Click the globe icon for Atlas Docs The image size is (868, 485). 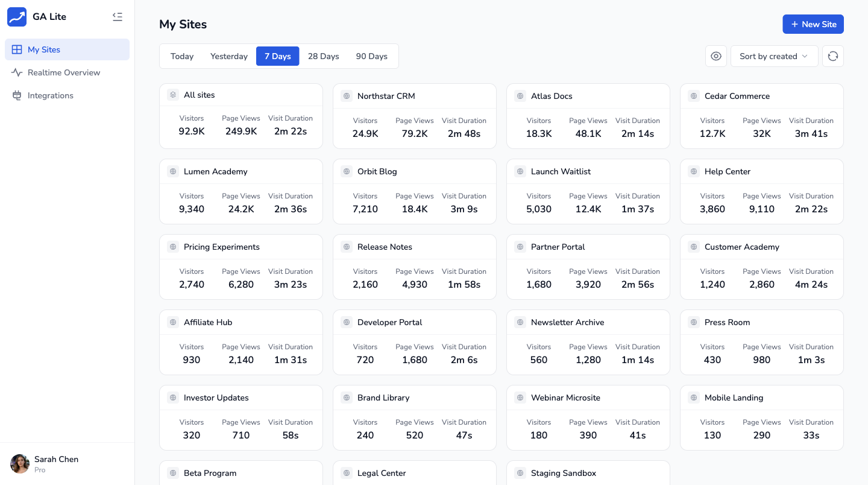520,96
